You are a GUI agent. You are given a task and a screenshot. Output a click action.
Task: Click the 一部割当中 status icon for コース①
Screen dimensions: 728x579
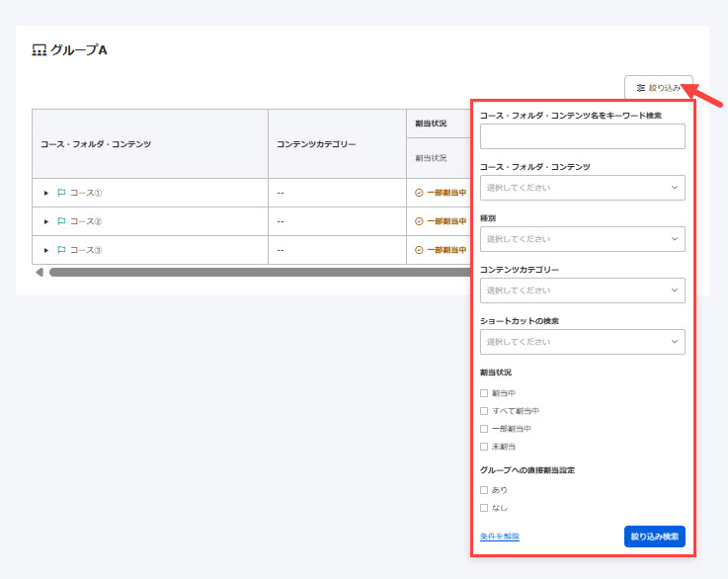click(419, 193)
